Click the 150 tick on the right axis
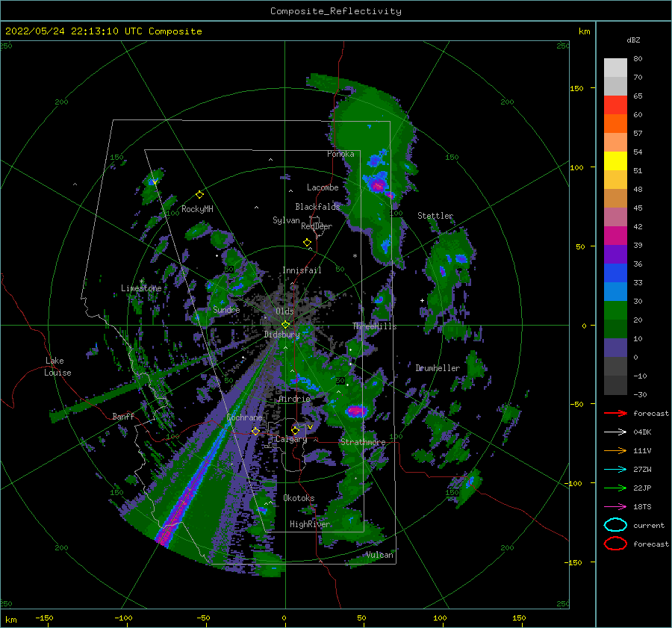The height and width of the screenshot is (628, 672). [x=577, y=88]
